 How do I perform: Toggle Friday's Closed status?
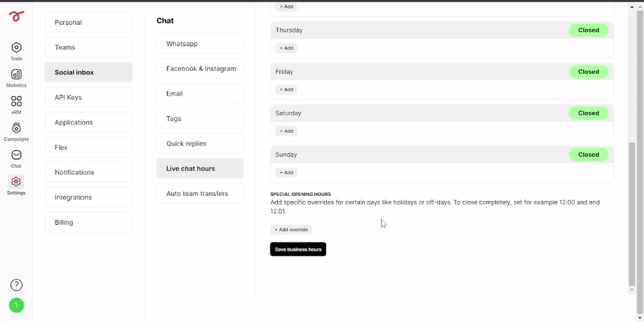click(x=588, y=72)
